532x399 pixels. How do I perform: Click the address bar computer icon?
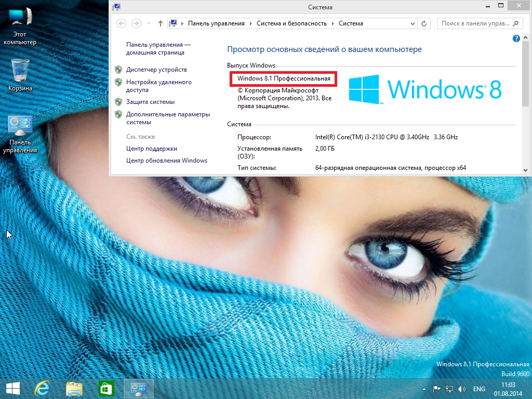point(173,23)
